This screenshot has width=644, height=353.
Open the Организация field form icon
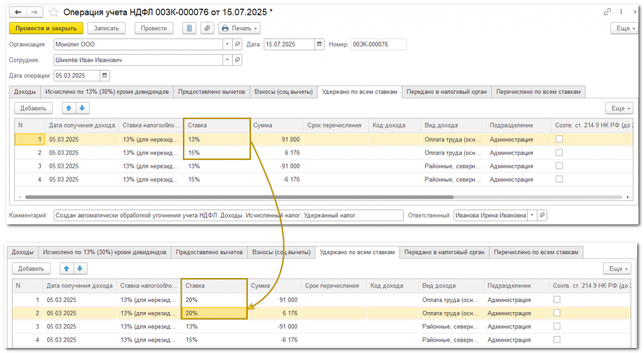(237, 45)
